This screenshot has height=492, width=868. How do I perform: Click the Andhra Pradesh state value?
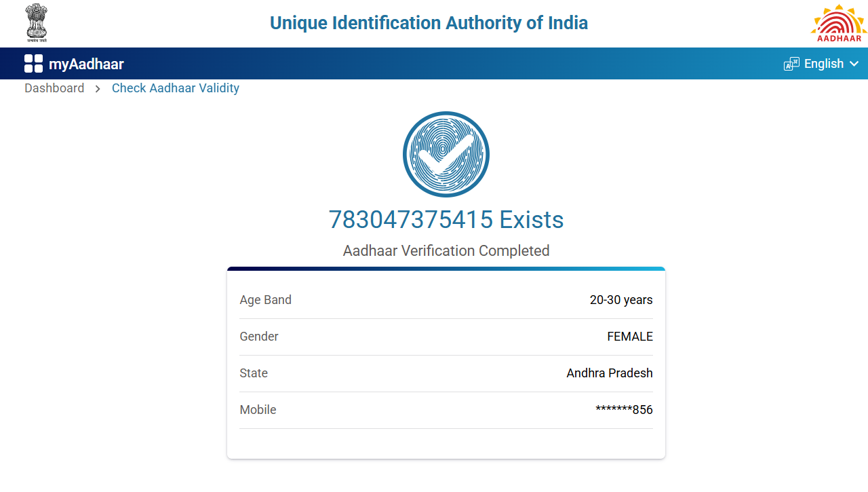[x=610, y=373]
